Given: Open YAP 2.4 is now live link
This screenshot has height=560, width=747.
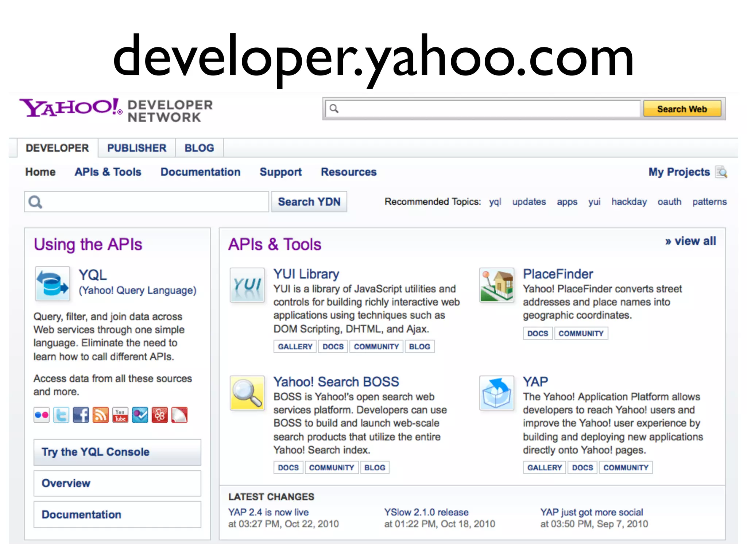Looking at the screenshot, I should coord(268,512).
